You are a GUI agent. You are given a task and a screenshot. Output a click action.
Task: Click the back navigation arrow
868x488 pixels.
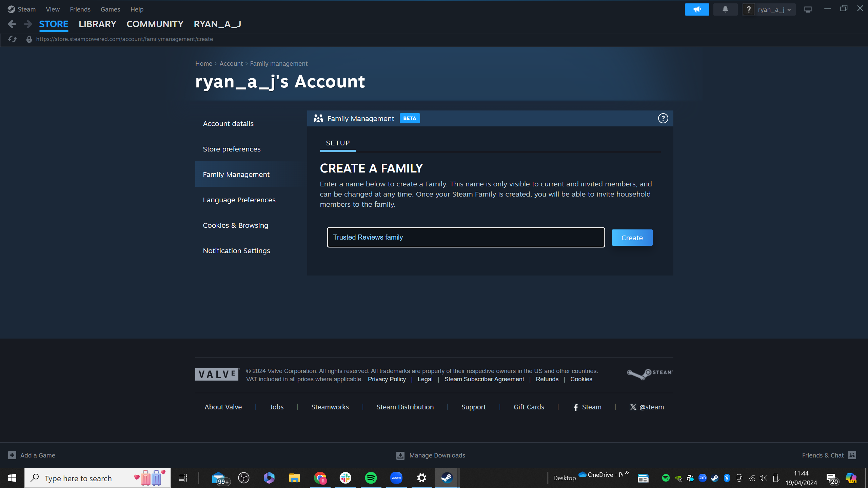click(12, 24)
